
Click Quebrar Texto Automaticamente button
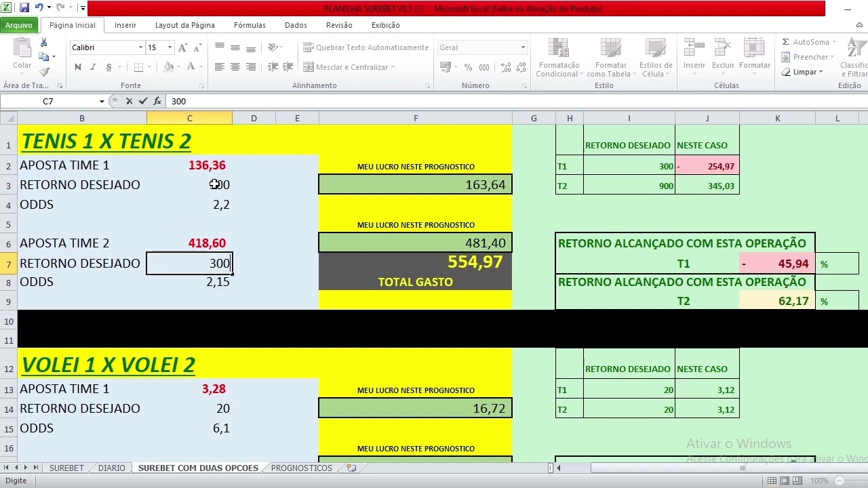(366, 47)
